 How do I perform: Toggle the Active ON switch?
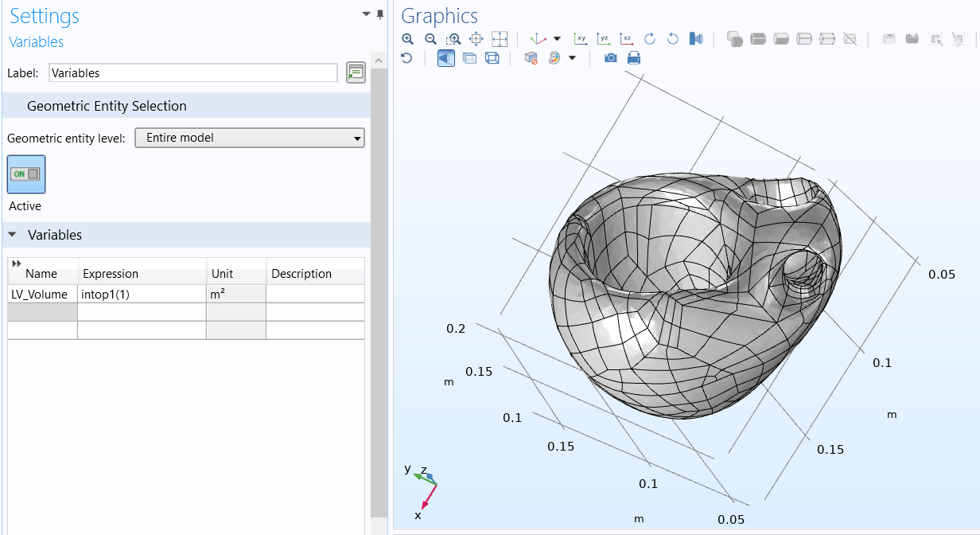coord(26,174)
